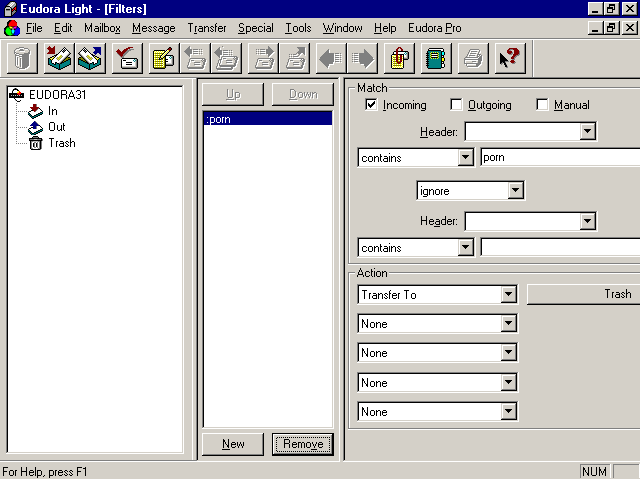640x480 pixels.
Task: Open the last None action dropdown
Action: click(509, 411)
